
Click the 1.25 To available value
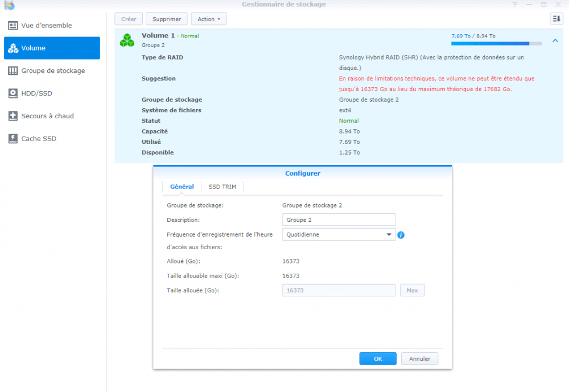point(349,152)
